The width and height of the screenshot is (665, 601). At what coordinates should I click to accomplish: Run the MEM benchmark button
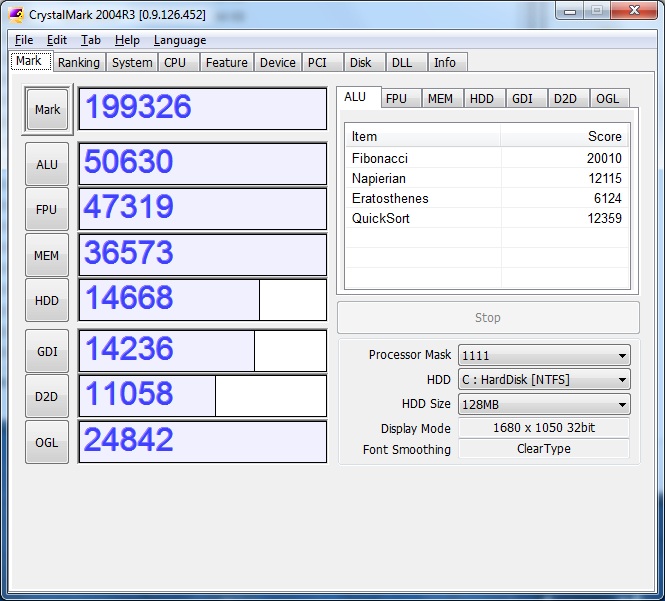point(47,255)
